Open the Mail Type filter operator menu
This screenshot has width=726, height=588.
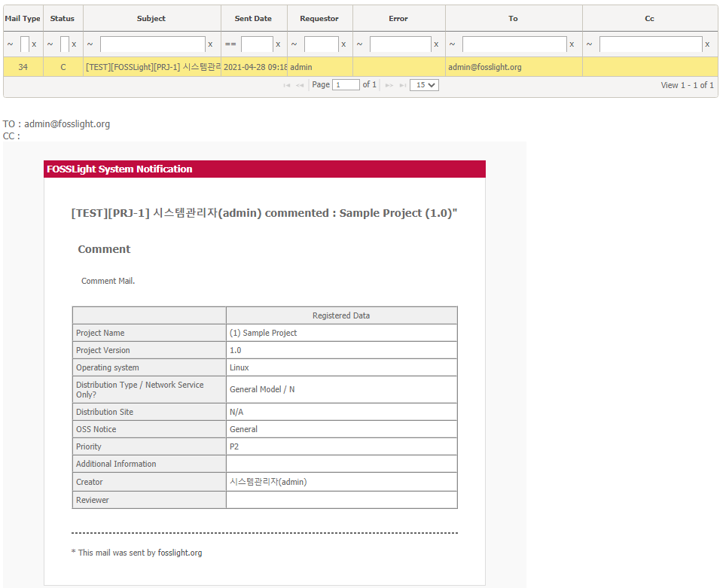coord(11,44)
